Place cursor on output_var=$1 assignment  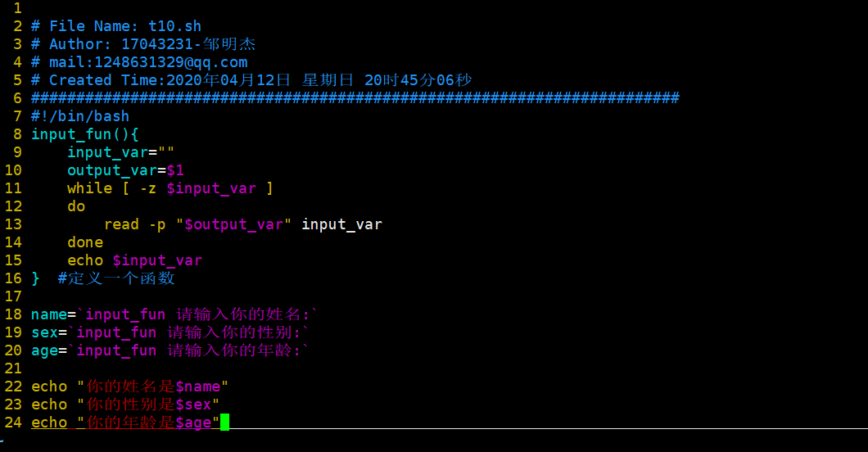click(x=125, y=170)
